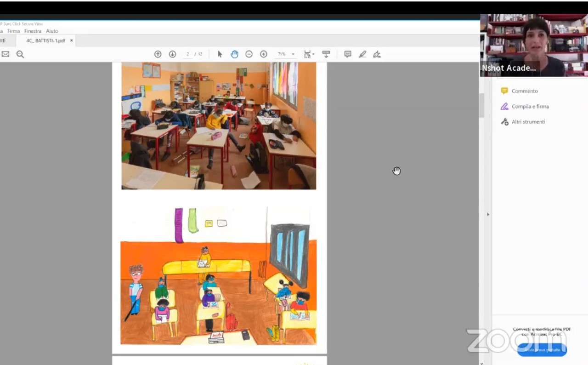588x365 pixels.
Task: Zoom in with the plus icon
Action: click(264, 54)
